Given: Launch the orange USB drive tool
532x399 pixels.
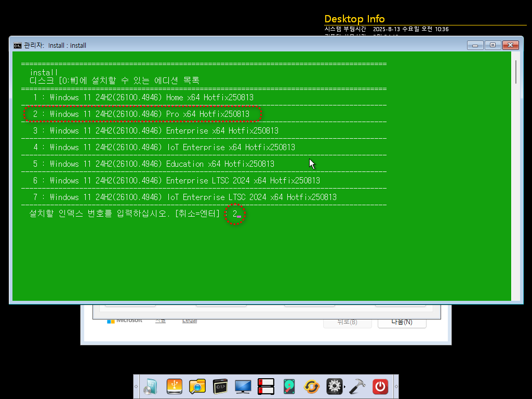Looking at the screenshot, I should coord(175,387).
